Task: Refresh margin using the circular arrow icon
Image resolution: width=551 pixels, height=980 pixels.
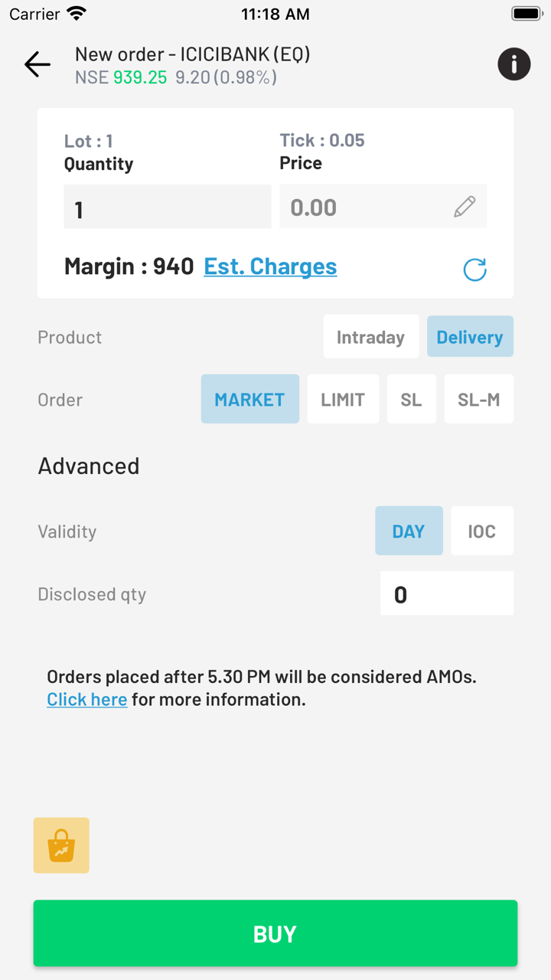Action: click(474, 269)
